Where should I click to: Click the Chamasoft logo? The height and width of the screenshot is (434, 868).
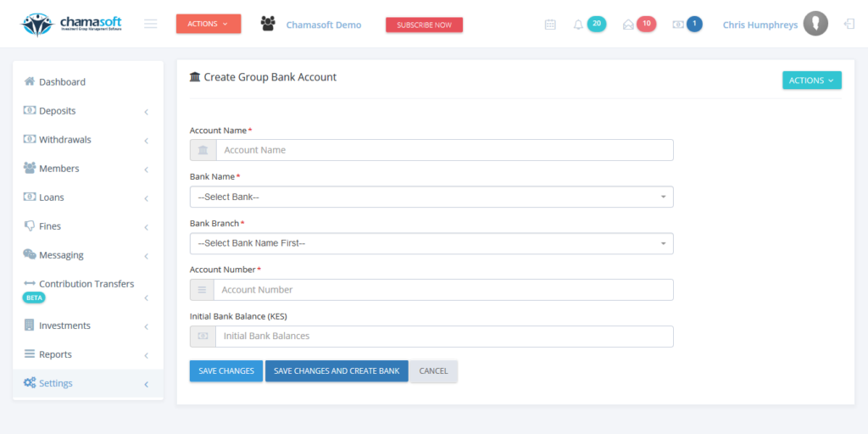(70, 24)
